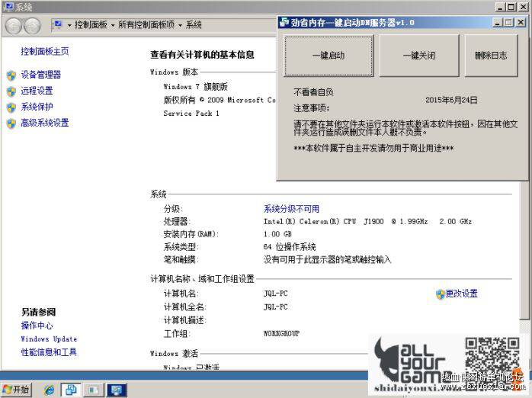Open 性能信息和工具 link
532x398 pixels.
pyautogui.click(x=49, y=351)
